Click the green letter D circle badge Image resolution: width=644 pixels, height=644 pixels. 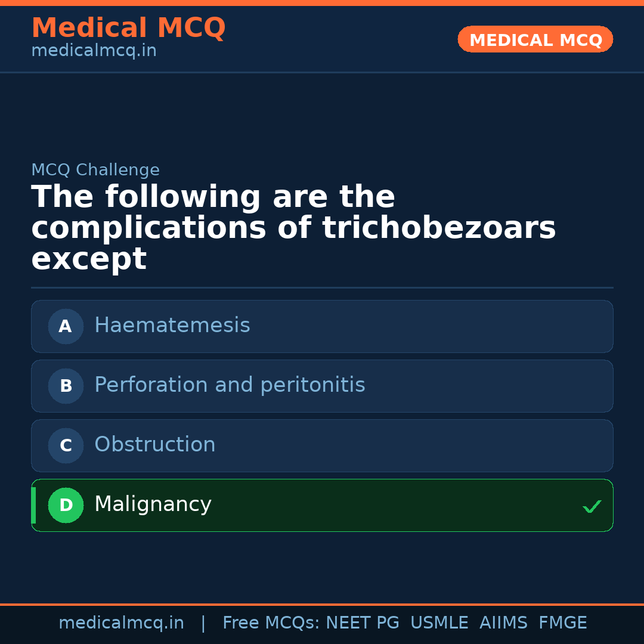(66, 505)
